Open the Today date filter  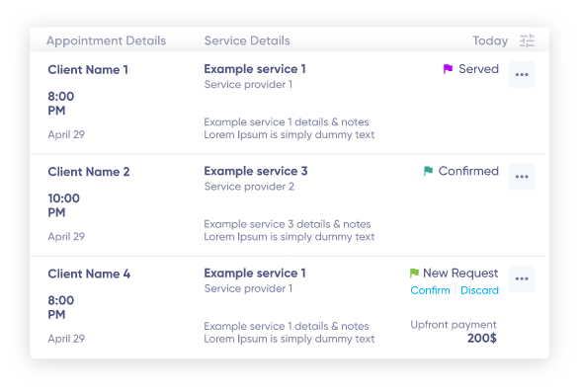(490, 40)
